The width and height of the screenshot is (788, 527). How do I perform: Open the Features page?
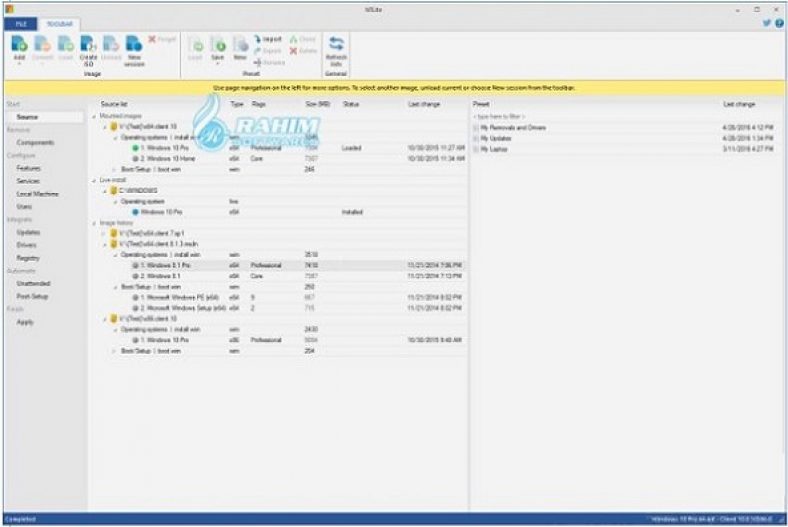point(28,168)
